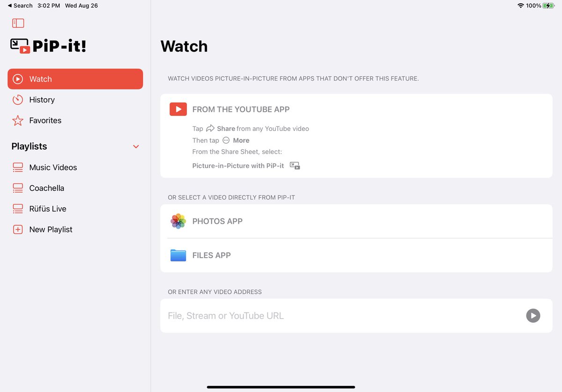Open the Photos app option
Image resolution: width=562 pixels, height=392 pixels.
pos(217,221)
